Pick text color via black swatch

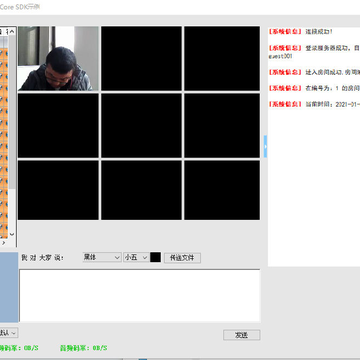(x=156, y=257)
